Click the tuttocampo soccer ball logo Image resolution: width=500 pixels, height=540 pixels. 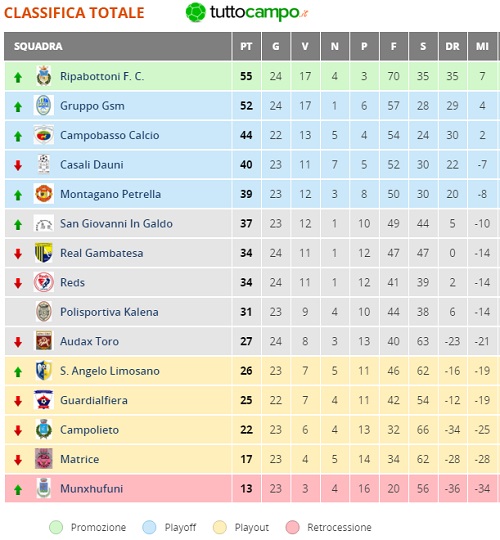196,12
